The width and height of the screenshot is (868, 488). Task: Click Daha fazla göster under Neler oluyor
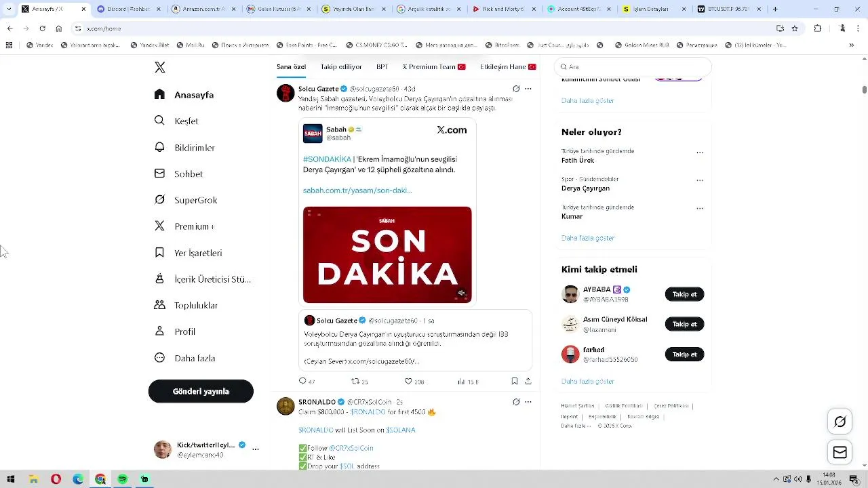(588, 238)
